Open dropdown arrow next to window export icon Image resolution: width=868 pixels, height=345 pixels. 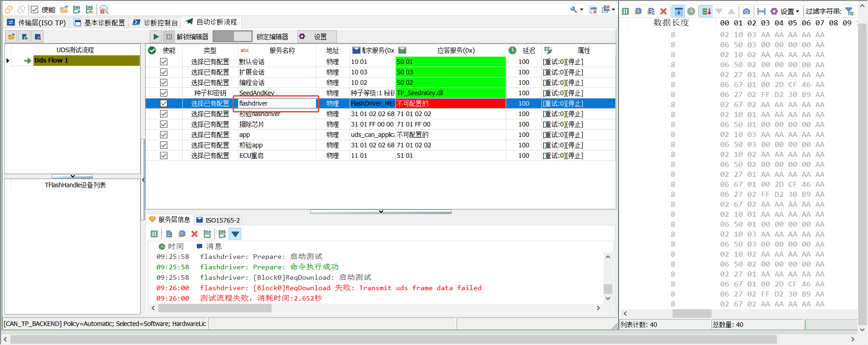613,10
